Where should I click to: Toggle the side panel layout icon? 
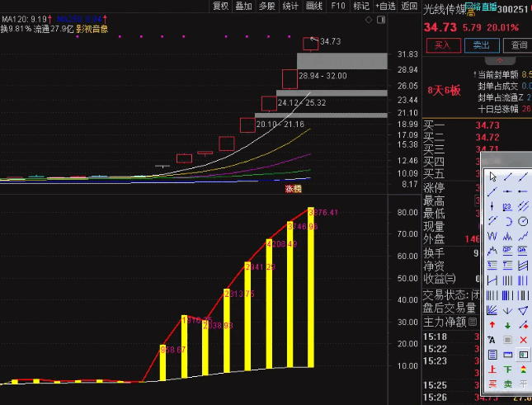coord(381,20)
